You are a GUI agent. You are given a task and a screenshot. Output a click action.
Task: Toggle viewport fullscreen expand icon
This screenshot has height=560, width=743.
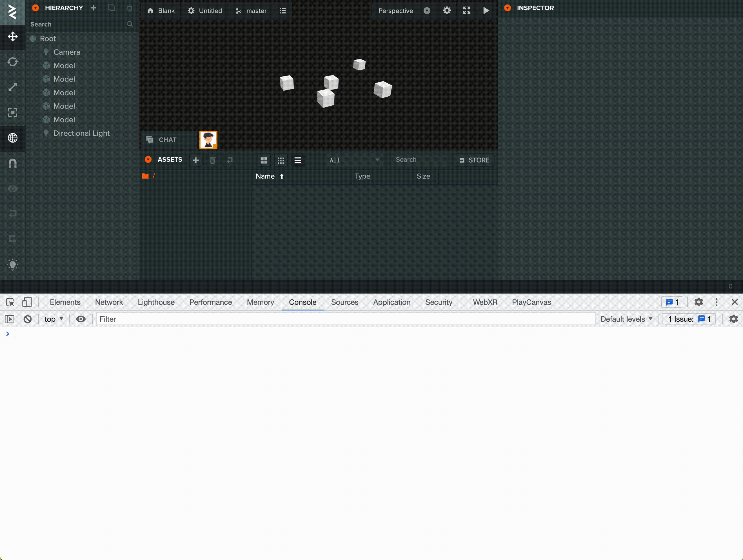click(466, 11)
